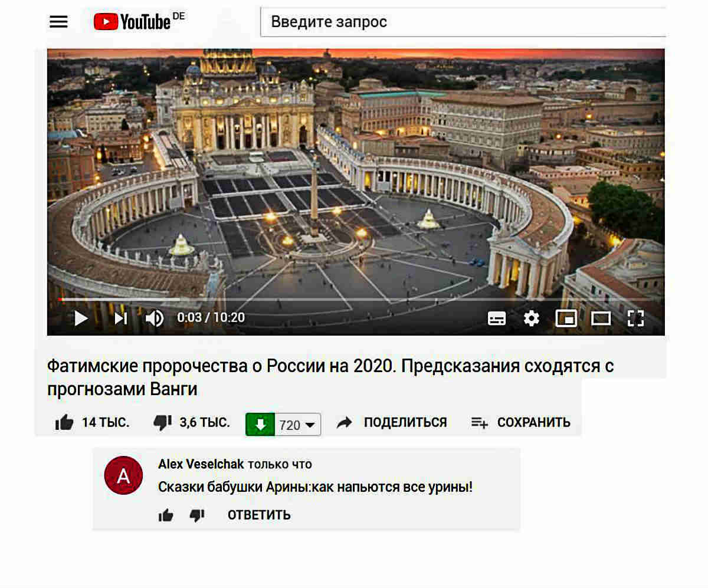Screen dimensions: 708x588
Task: Mute the video volume
Action: pos(155,318)
